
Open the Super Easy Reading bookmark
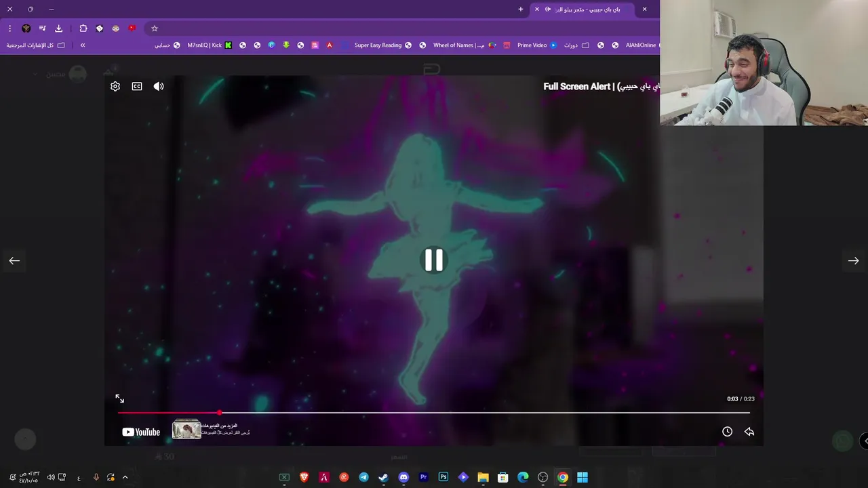click(383, 45)
